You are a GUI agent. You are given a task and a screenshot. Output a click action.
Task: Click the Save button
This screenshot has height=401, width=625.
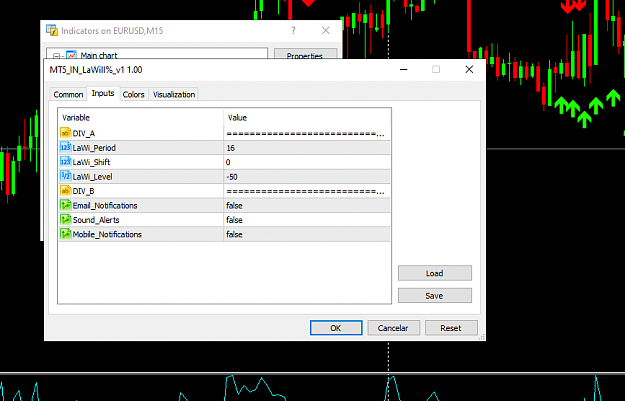434,295
